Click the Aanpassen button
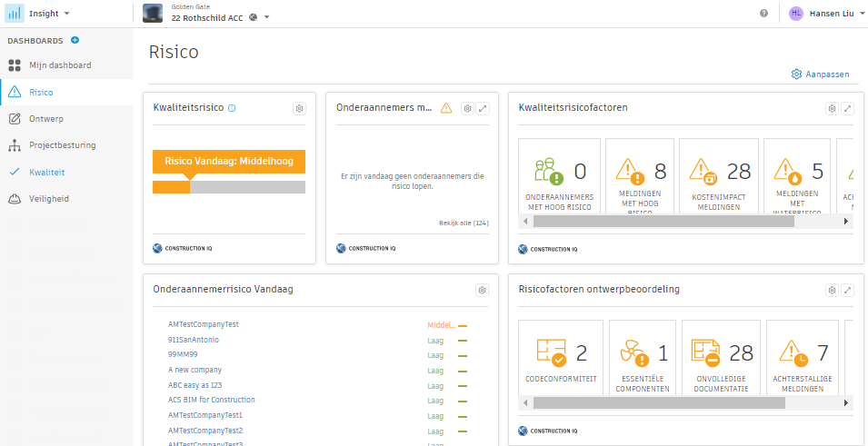The height and width of the screenshot is (446, 868). click(820, 74)
